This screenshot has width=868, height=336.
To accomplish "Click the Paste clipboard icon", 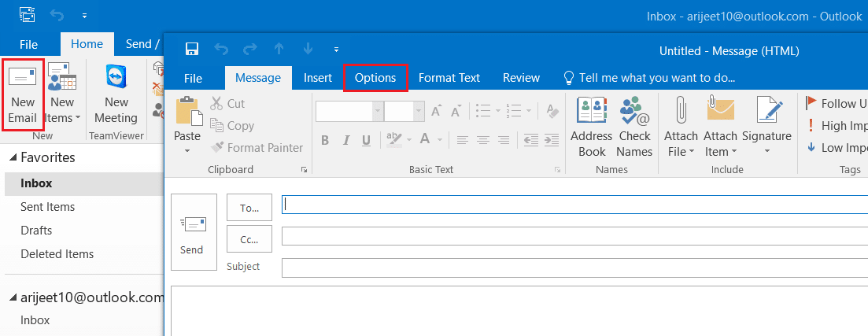I will pyautogui.click(x=190, y=110).
